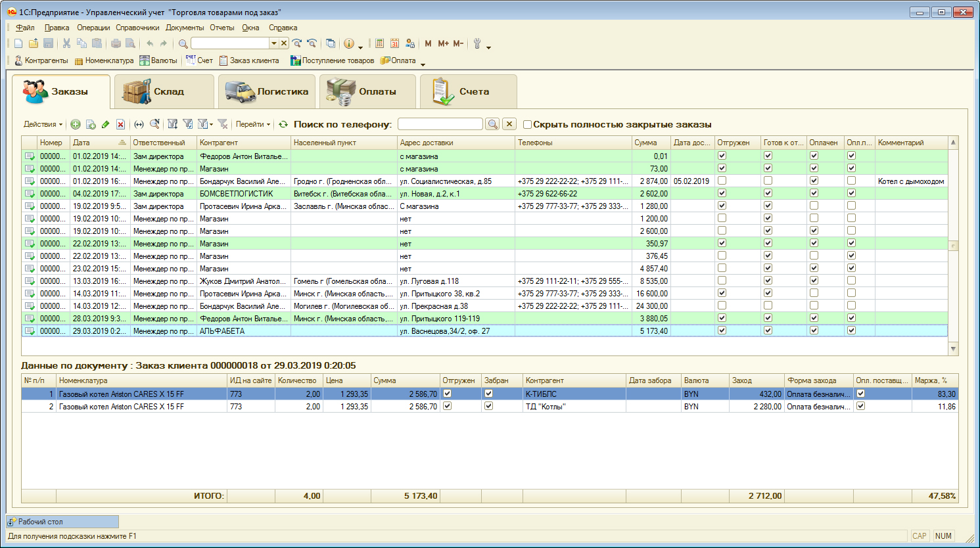Toggle Забран checkbox for К-ТИБЛС row
The image size is (980, 548).
click(x=488, y=394)
